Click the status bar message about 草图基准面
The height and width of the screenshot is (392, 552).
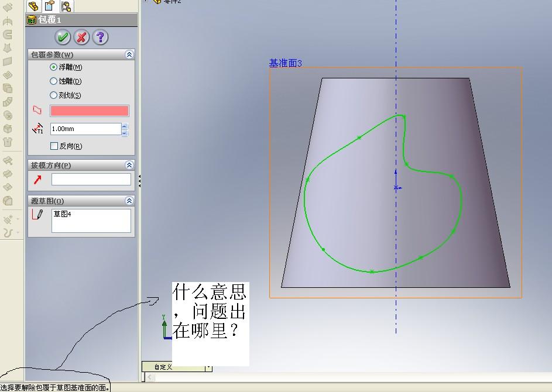[54, 387]
